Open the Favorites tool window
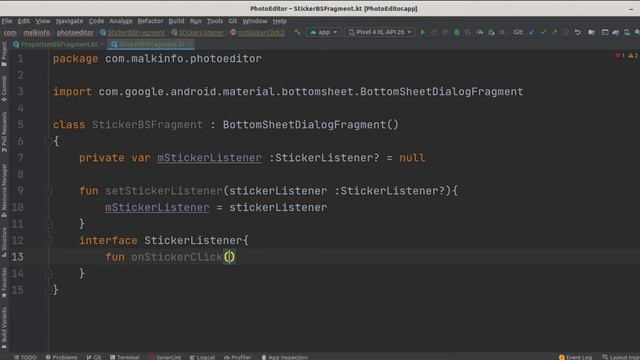Image resolution: width=640 pixels, height=360 pixels. [4, 282]
